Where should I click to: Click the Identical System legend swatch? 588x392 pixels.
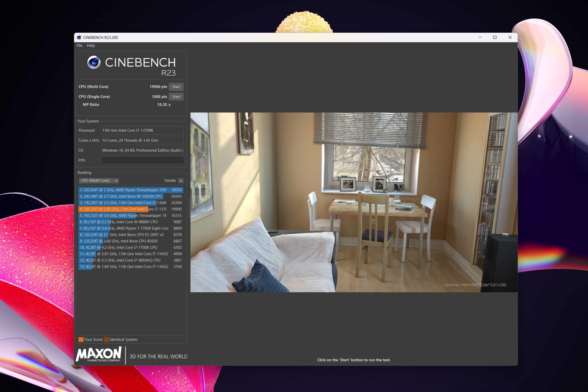tap(107, 340)
